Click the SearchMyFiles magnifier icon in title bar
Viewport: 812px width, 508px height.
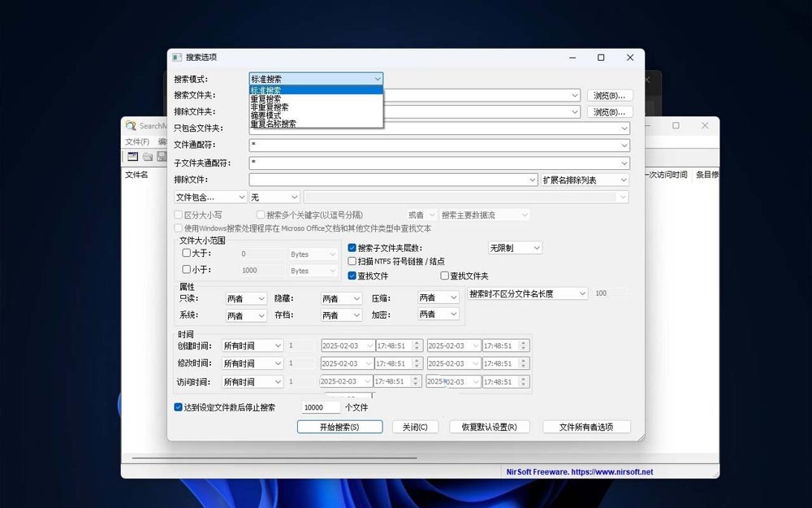click(x=131, y=125)
